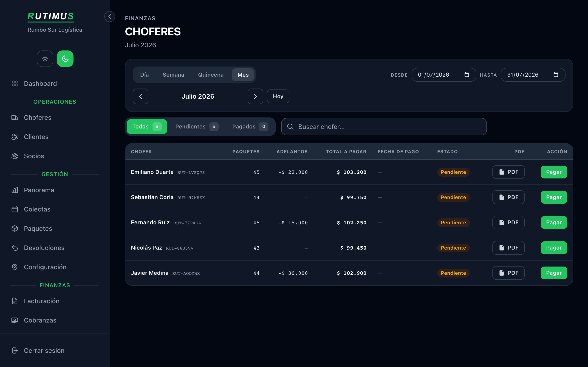This screenshot has width=588, height=367.
Task: Switch to light theme sun toggle
Action: coord(45,59)
